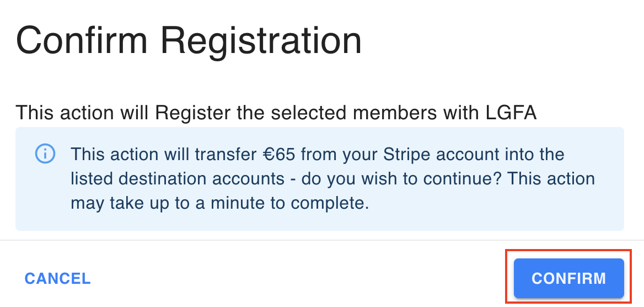Click the info circle icon
This screenshot has height=307, width=644.
coord(45,154)
